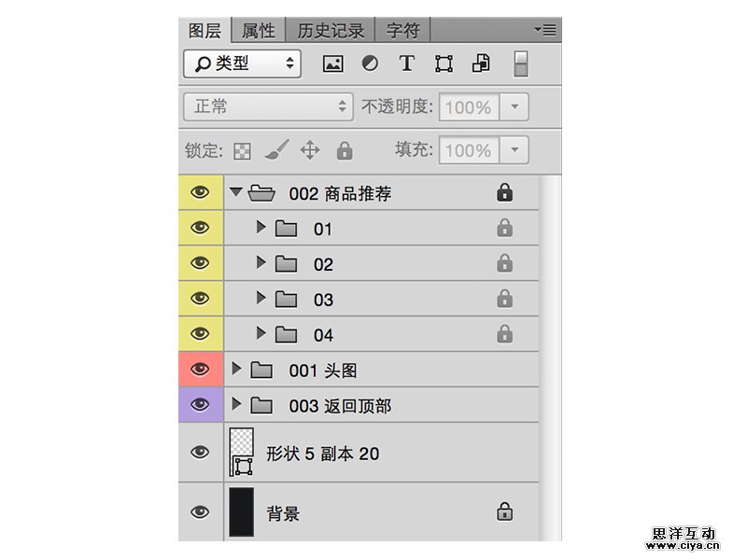Open the 不透明度 opacity slider arrow

tap(514, 106)
